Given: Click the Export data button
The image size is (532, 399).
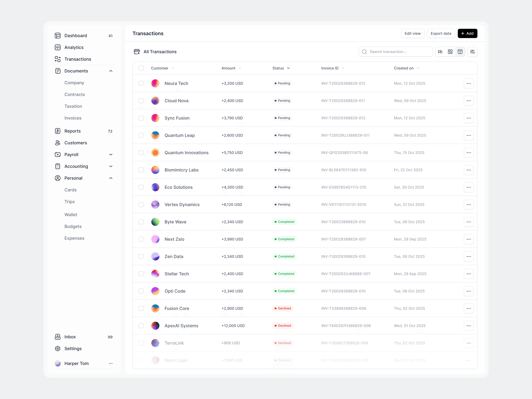Looking at the screenshot, I should [x=441, y=33].
